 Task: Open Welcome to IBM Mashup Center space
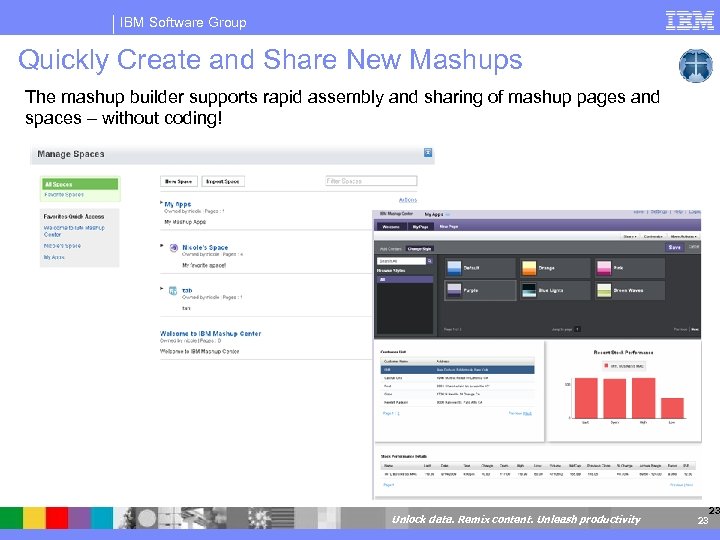tap(210, 333)
